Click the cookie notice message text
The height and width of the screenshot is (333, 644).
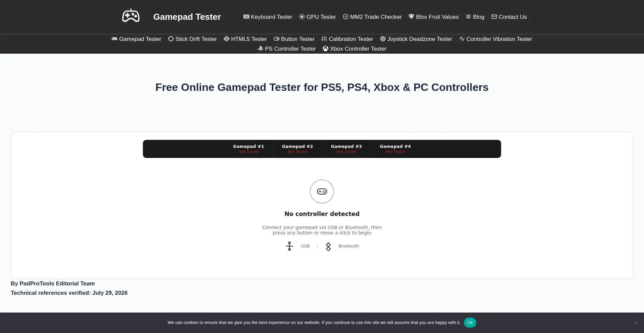314,323
